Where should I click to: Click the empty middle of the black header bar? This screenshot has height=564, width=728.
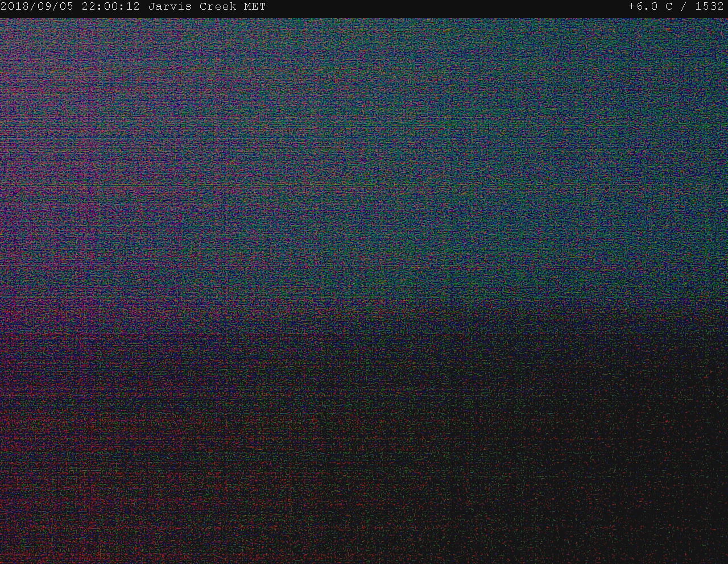[x=444, y=7]
